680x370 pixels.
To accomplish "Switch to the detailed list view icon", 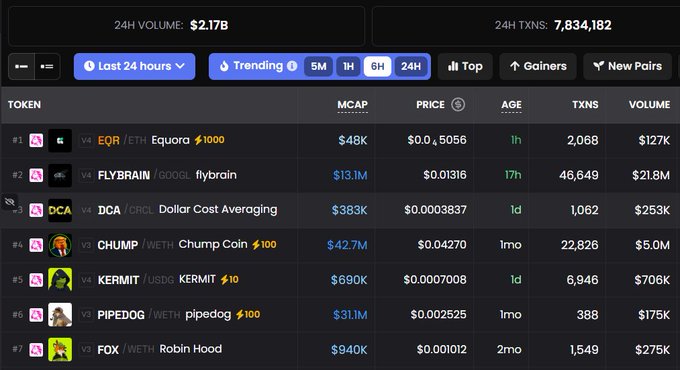I will [47, 66].
